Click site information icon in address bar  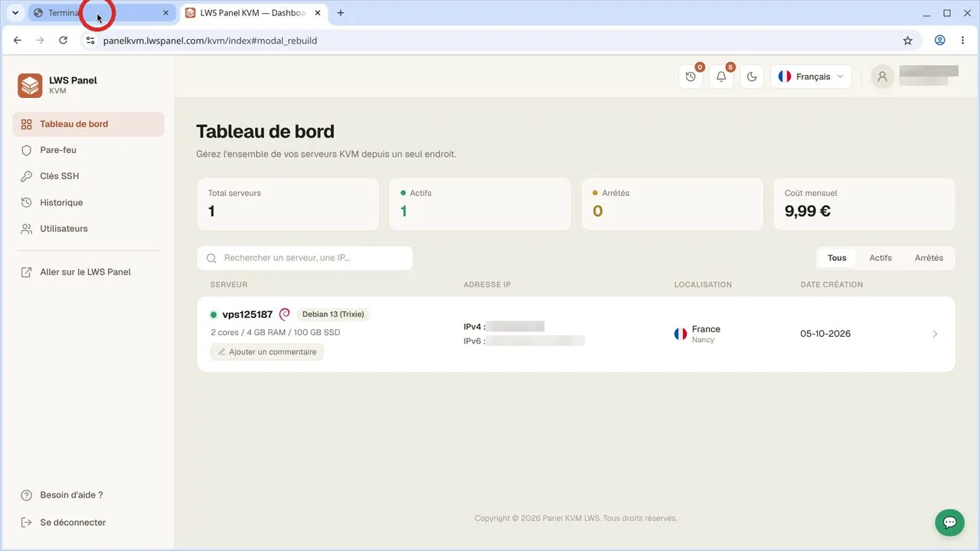(90, 41)
